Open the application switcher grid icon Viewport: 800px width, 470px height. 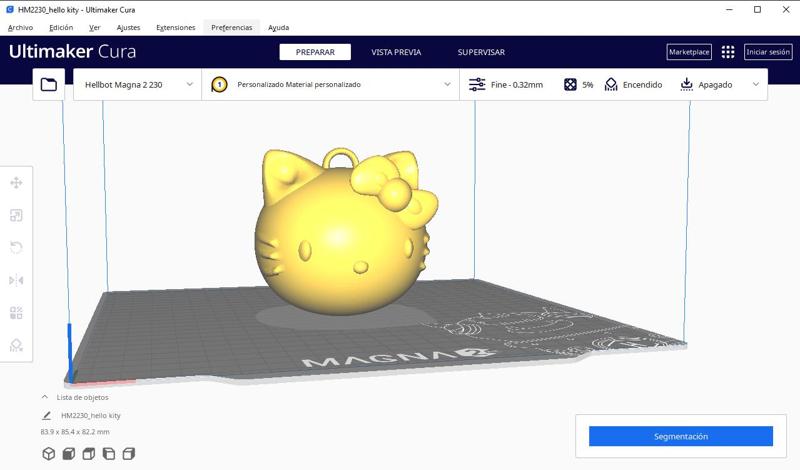click(728, 52)
